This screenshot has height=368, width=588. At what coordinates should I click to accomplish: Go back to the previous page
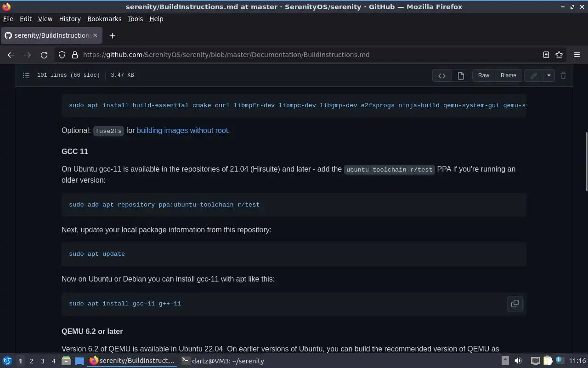pos(11,55)
